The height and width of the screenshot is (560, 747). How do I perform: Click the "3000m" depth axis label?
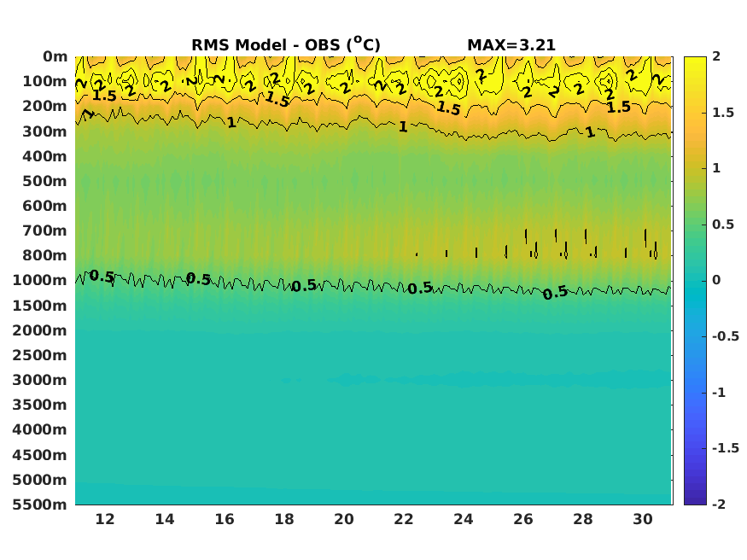tap(40, 380)
